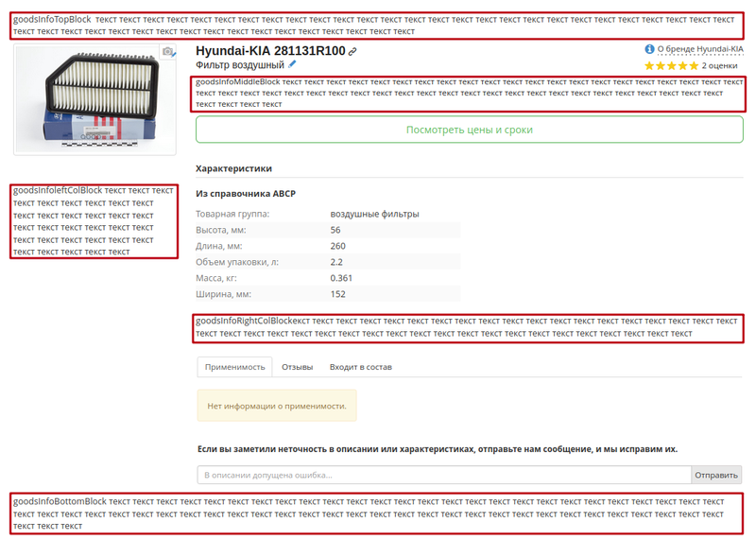Click the goodsInfoBottomBlock text banner

click(378, 514)
